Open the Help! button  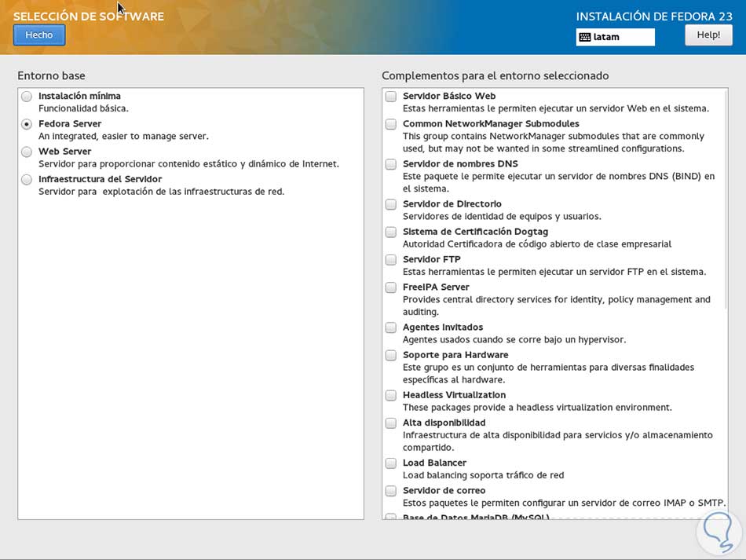[708, 35]
